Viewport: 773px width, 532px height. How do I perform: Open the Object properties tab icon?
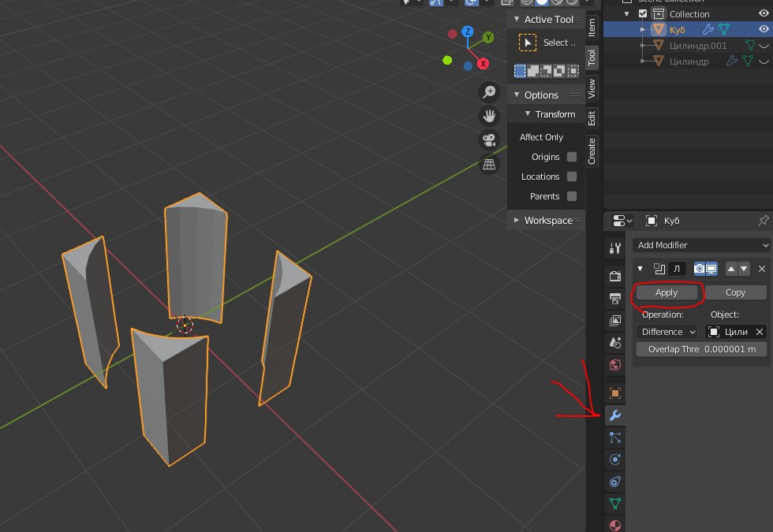tap(614, 393)
